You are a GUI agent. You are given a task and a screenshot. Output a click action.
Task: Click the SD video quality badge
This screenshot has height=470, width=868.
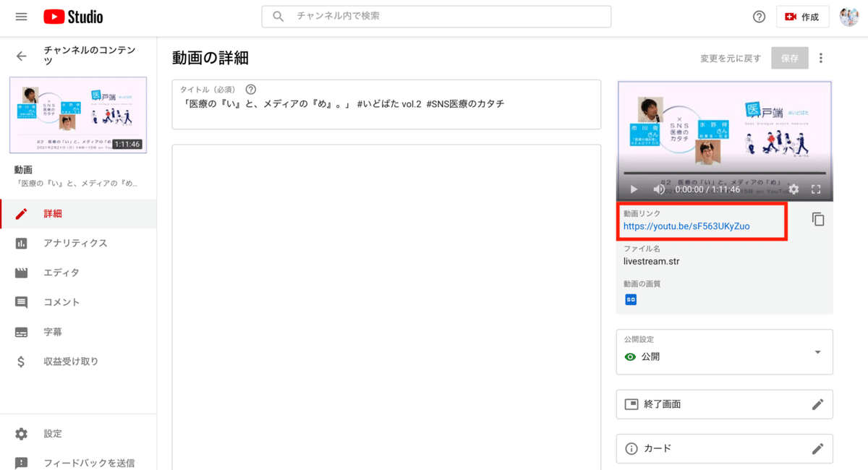[x=631, y=299]
